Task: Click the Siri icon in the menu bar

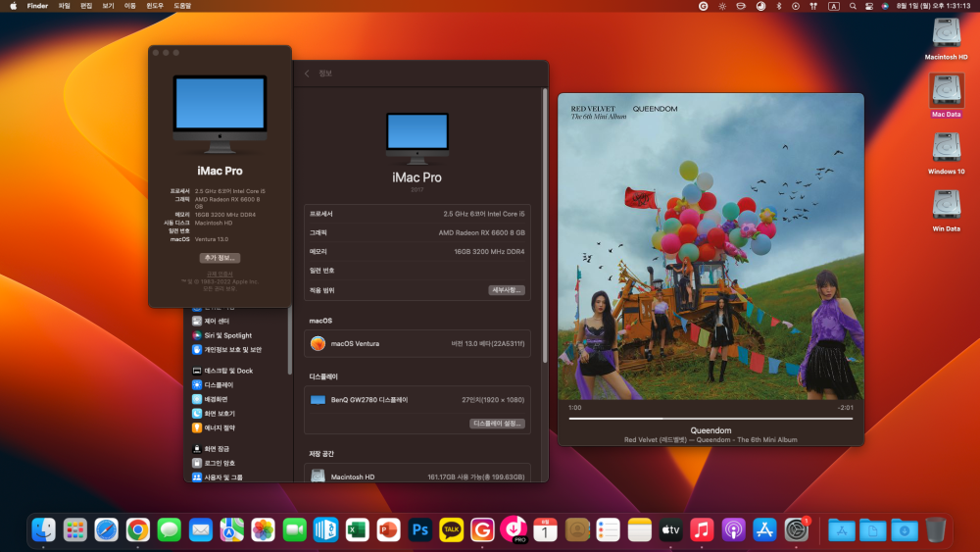Action: coord(885,6)
